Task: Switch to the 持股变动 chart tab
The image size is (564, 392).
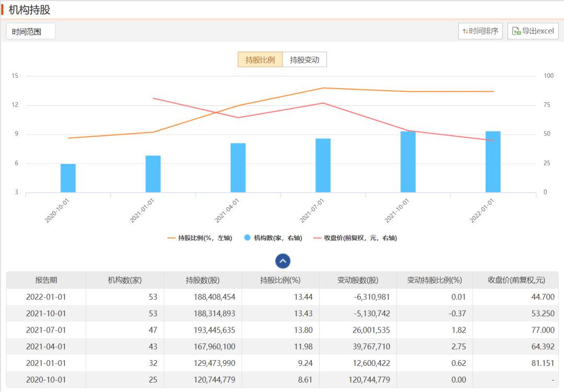Action: tap(304, 60)
